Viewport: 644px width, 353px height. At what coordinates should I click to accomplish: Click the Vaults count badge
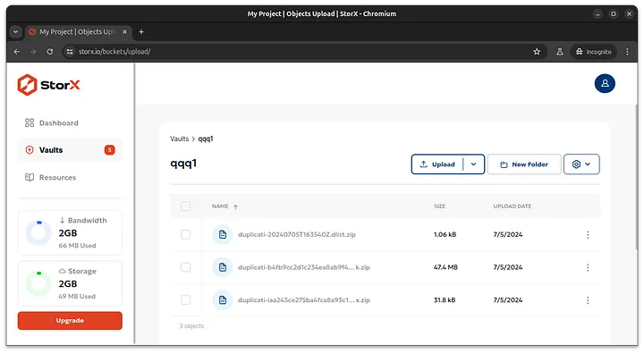point(109,150)
